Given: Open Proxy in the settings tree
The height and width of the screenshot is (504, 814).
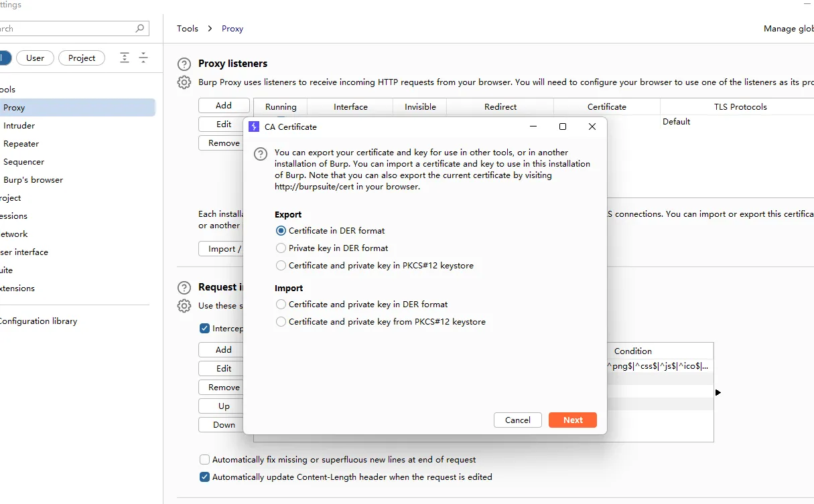Looking at the screenshot, I should (78, 107).
